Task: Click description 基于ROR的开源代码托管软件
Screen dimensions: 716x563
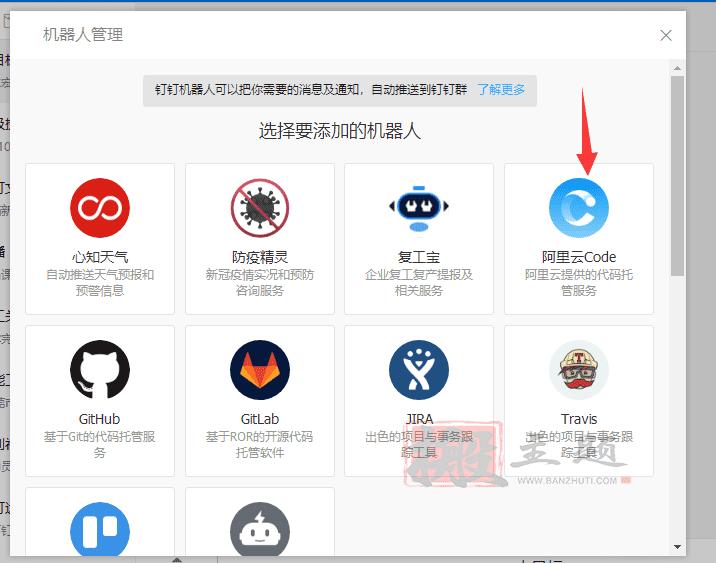Action: [260, 444]
